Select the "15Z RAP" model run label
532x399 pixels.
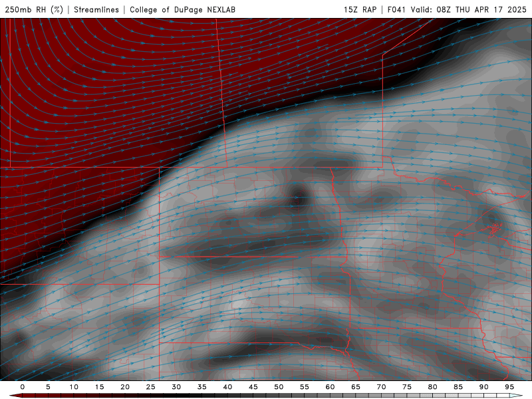(360, 10)
